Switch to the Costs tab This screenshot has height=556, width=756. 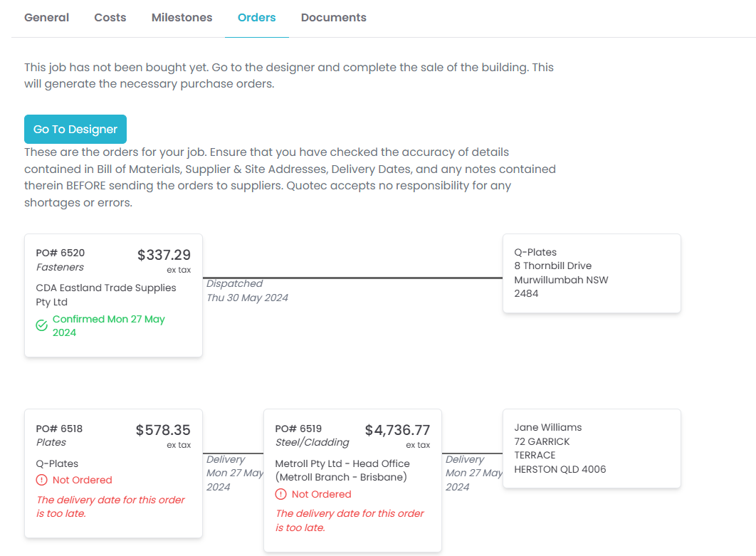click(x=110, y=18)
